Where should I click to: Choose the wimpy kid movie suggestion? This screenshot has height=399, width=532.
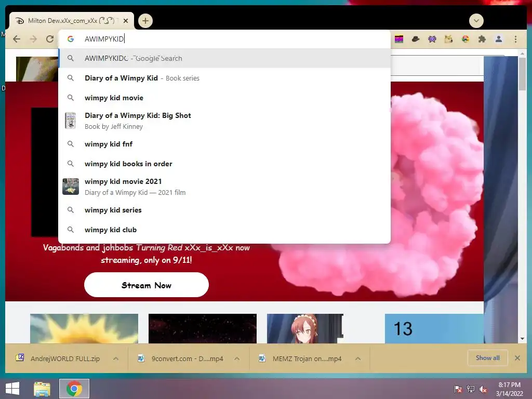[224, 98]
